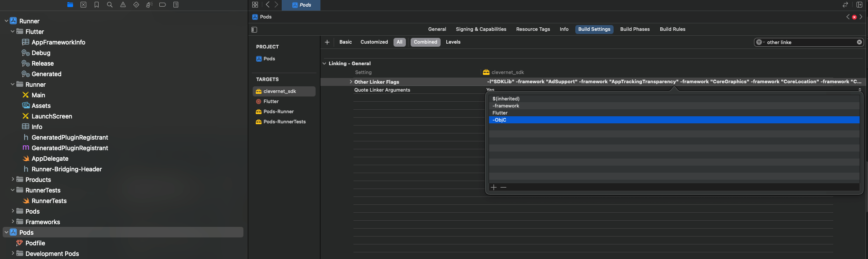This screenshot has width=868, height=259.
Task: Switch to Levels settings view
Action: 453,42
